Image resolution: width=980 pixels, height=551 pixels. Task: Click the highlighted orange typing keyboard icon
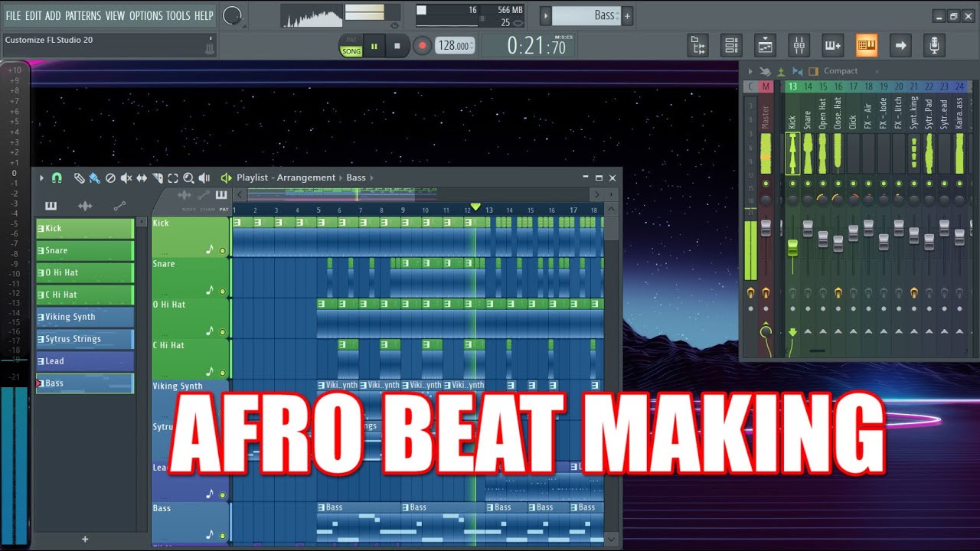[867, 46]
